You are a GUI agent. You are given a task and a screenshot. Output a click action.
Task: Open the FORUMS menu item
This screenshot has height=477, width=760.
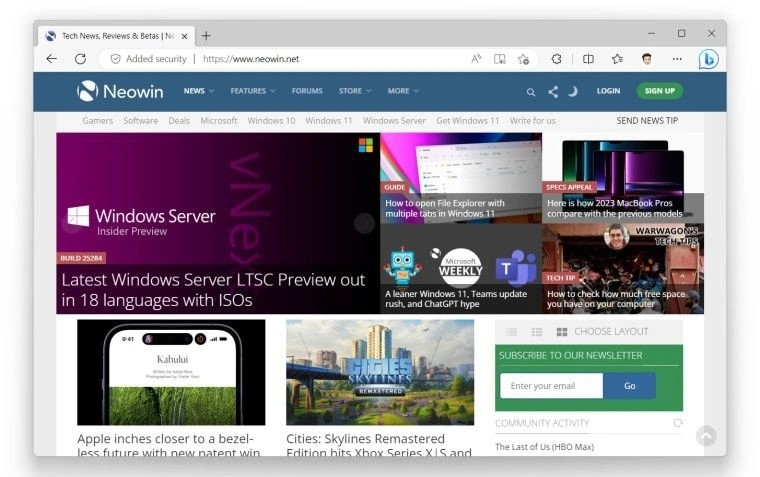(307, 91)
